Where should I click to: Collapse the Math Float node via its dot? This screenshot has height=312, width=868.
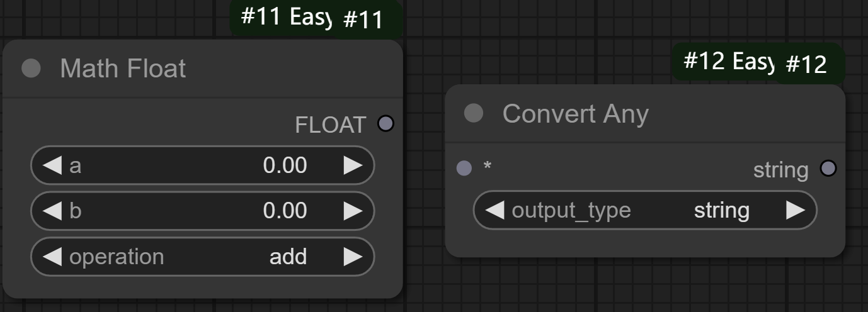(x=31, y=68)
